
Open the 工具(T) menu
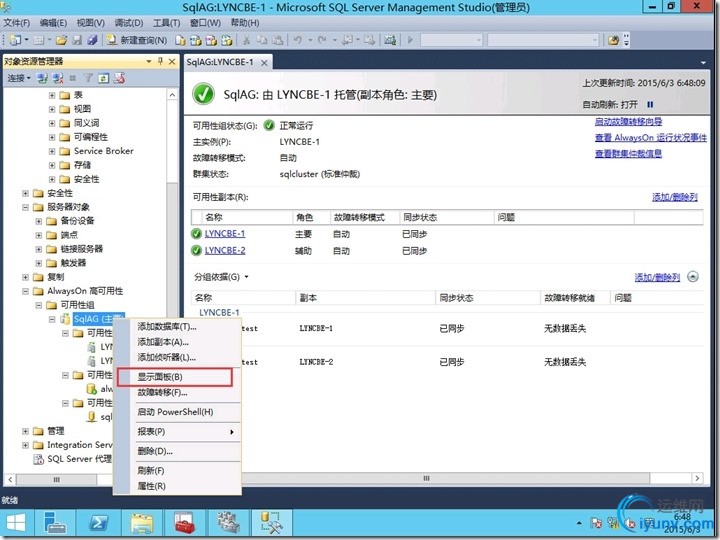(x=166, y=23)
